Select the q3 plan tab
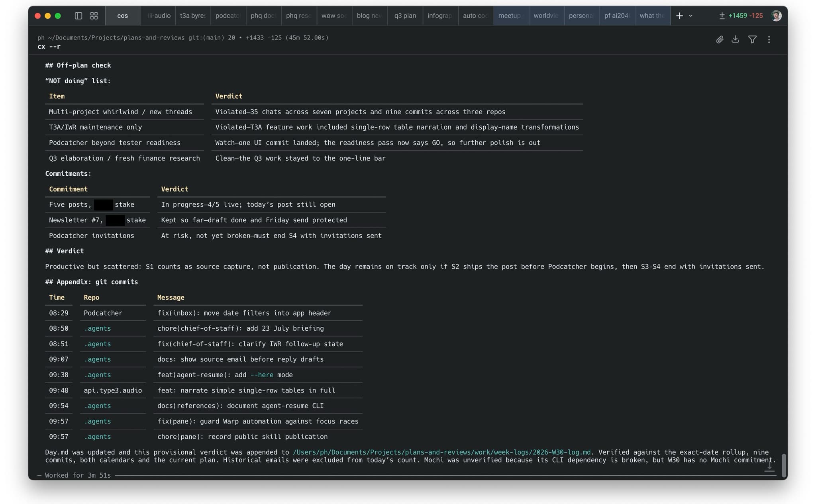This screenshot has width=816, height=504. pos(405,16)
